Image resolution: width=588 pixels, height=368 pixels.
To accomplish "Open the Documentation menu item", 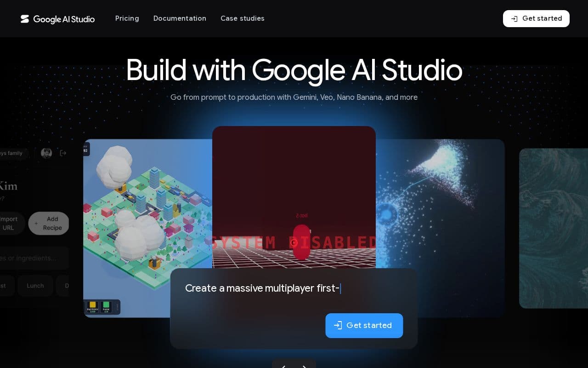I will pos(180,18).
